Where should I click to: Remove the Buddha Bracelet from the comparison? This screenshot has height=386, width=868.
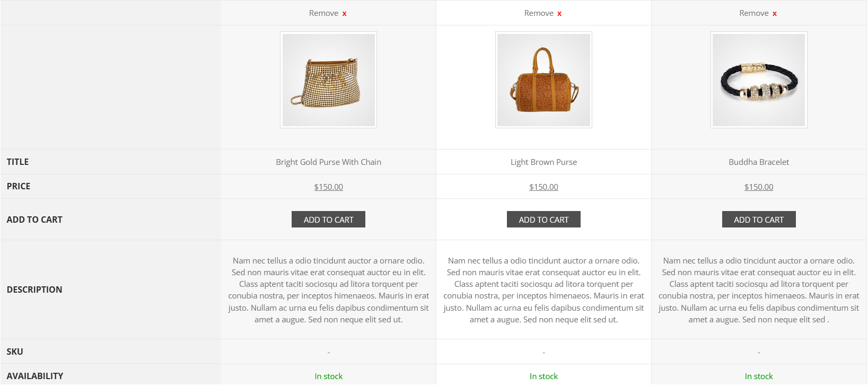pos(758,13)
